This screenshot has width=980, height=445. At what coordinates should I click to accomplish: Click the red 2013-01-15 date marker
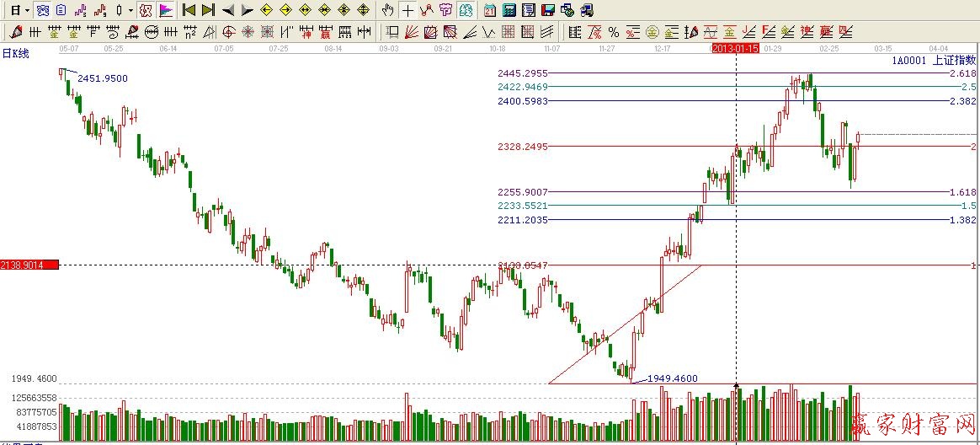pos(736,49)
